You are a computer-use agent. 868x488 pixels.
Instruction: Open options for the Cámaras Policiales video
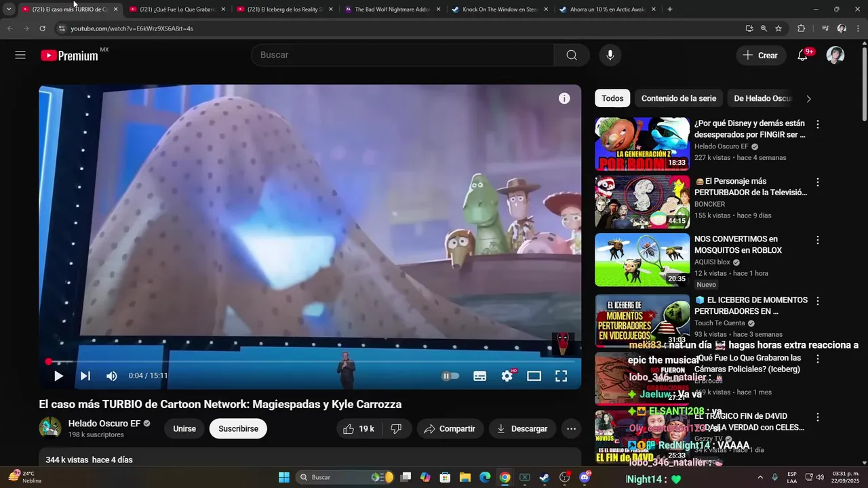click(818, 359)
